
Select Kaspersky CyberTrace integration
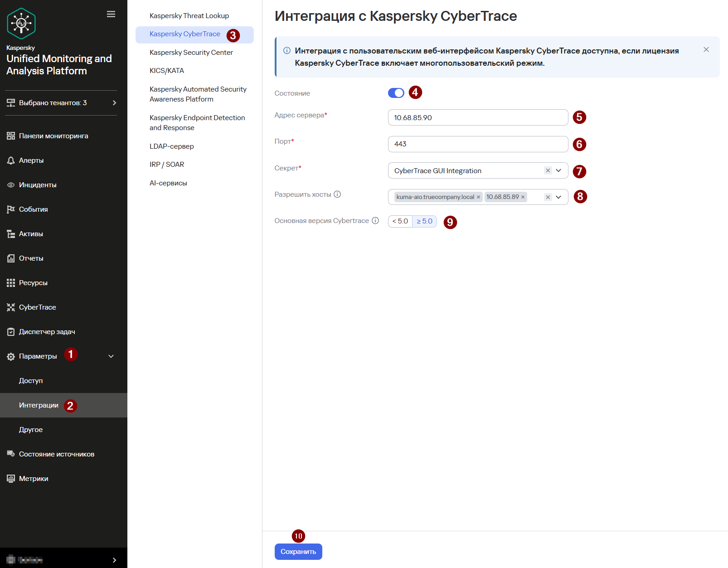(194, 34)
